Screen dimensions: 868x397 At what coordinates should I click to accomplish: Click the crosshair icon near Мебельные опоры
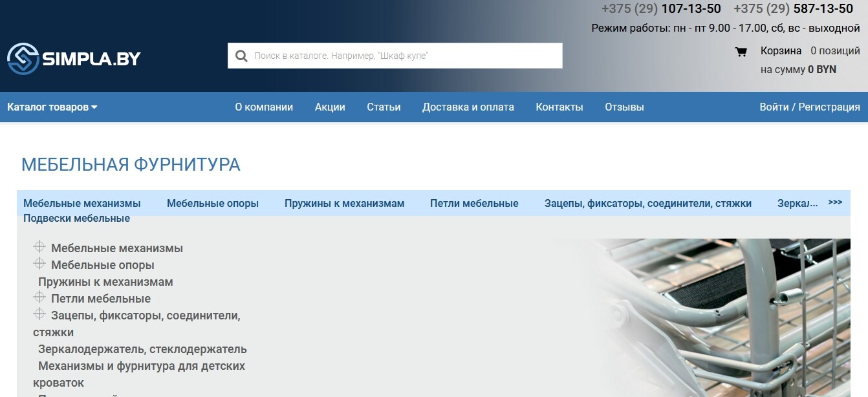click(38, 263)
